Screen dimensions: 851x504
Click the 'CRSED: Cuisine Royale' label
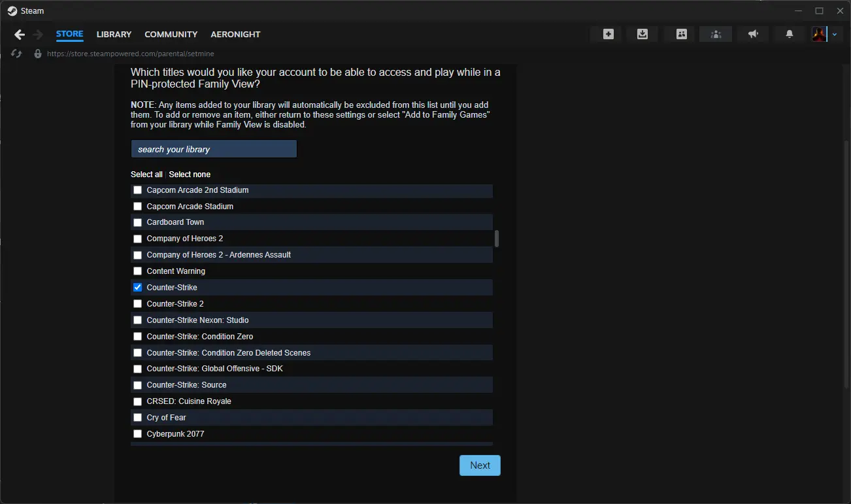click(189, 401)
